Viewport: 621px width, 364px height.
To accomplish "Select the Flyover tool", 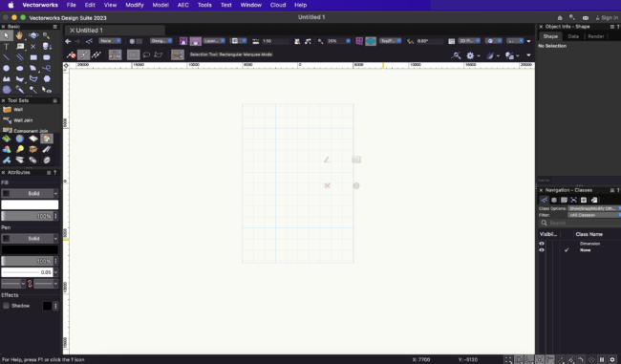I will [33, 35].
